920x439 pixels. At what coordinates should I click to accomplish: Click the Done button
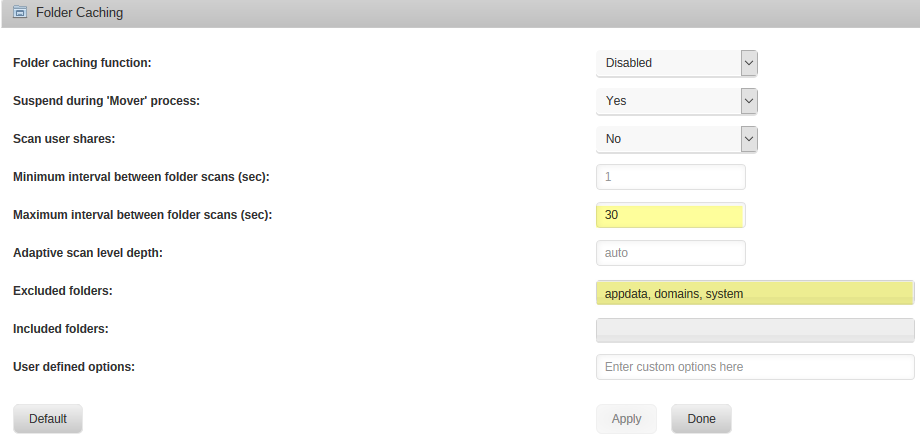coord(701,418)
